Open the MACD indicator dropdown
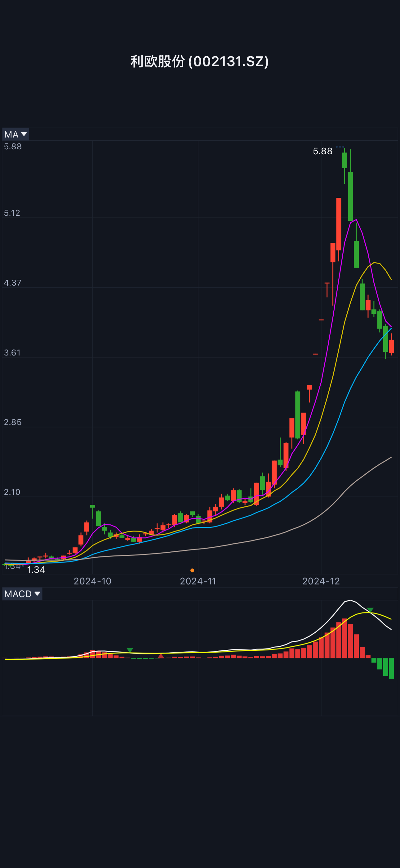The height and width of the screenshot is (868, 400). click(x=22, y=594)
